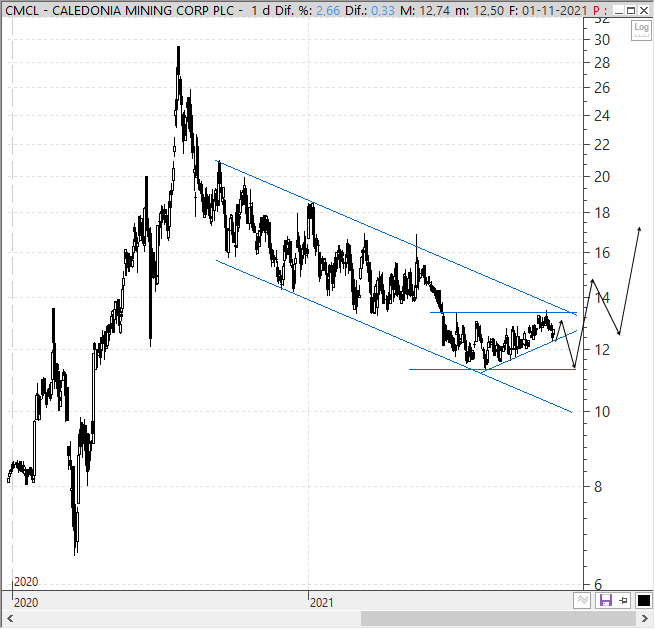Click the double-chevron collapse icon
655x629 pixels.
(x=583, y=601)
